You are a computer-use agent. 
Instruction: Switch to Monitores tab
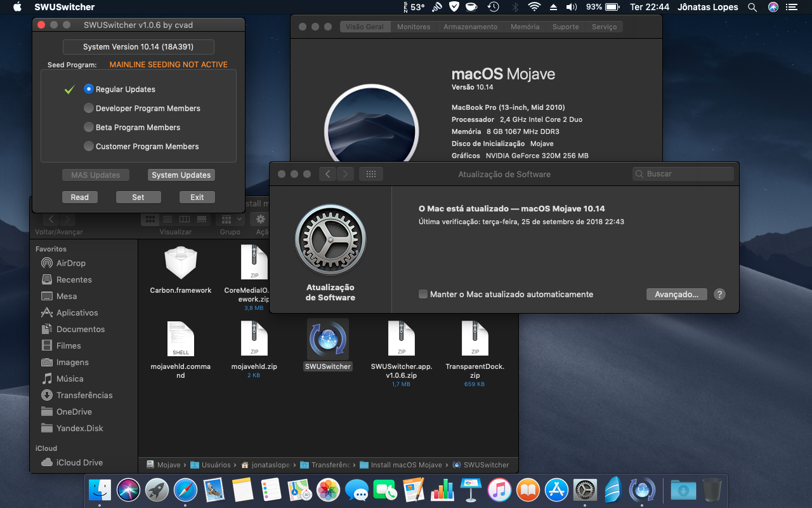tap(414, 27)
